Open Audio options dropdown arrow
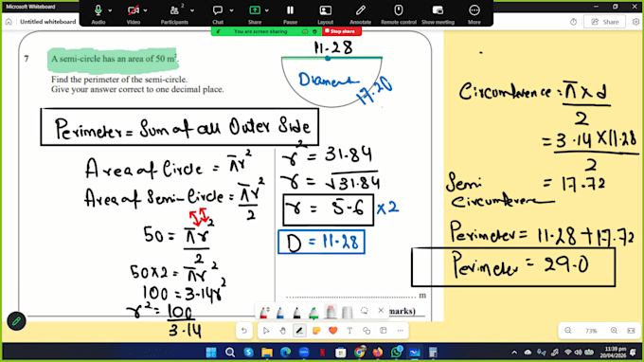The width and height of the screenshot is (644, 362). 110,10
